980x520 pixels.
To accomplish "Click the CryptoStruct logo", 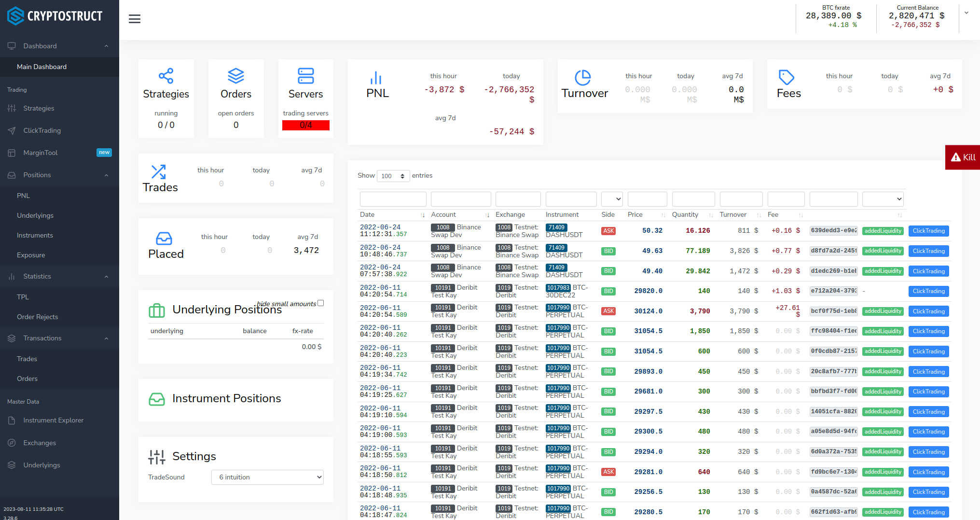I will coord(55,16).
